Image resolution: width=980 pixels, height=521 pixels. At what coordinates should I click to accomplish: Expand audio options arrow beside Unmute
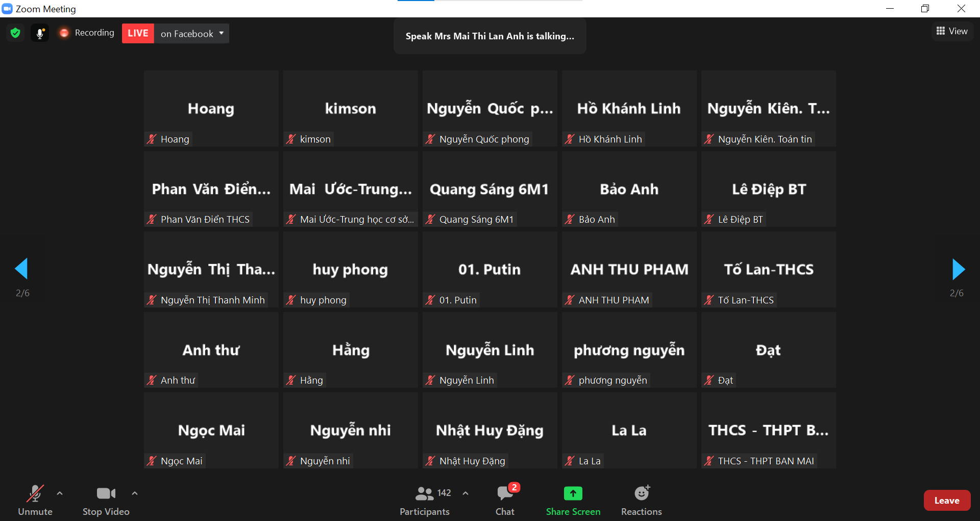(60, 493)
